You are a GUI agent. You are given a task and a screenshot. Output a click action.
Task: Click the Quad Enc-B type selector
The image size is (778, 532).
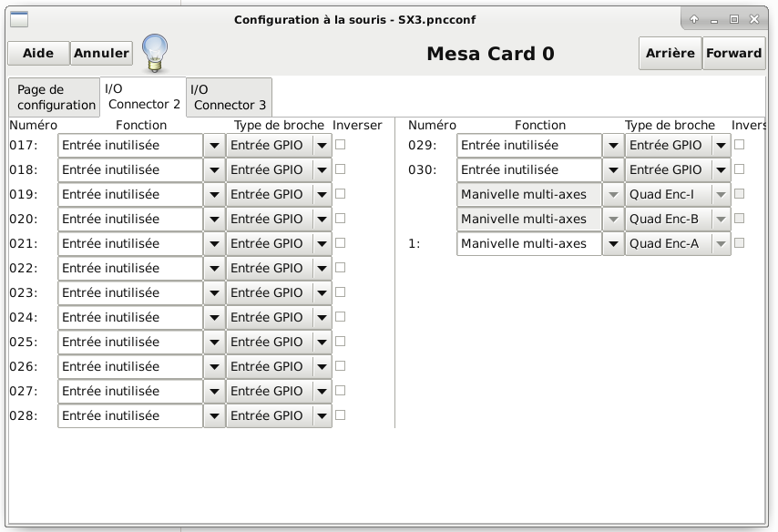[x=678, y=219]
